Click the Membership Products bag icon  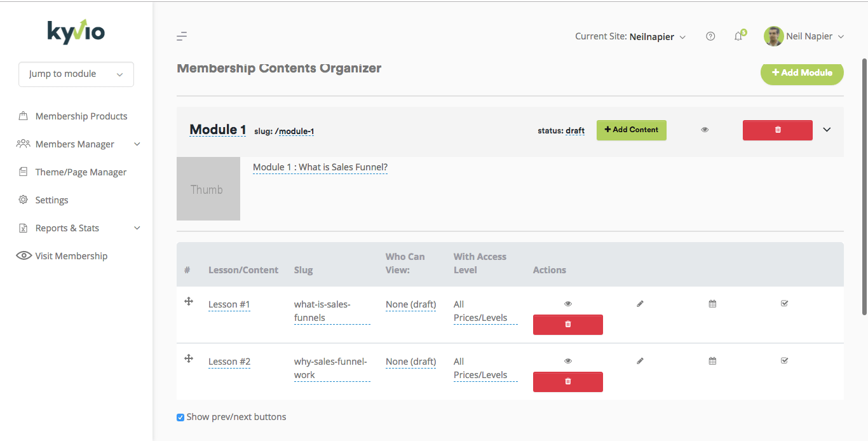tap(24, 116)
